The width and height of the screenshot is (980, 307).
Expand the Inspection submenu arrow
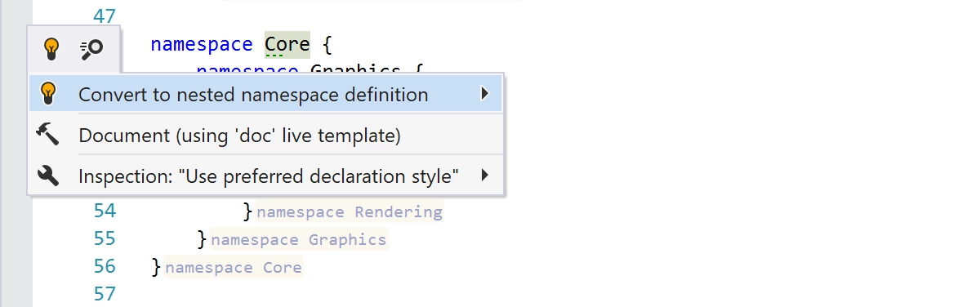pyautogui.click(x=485, y=175)
